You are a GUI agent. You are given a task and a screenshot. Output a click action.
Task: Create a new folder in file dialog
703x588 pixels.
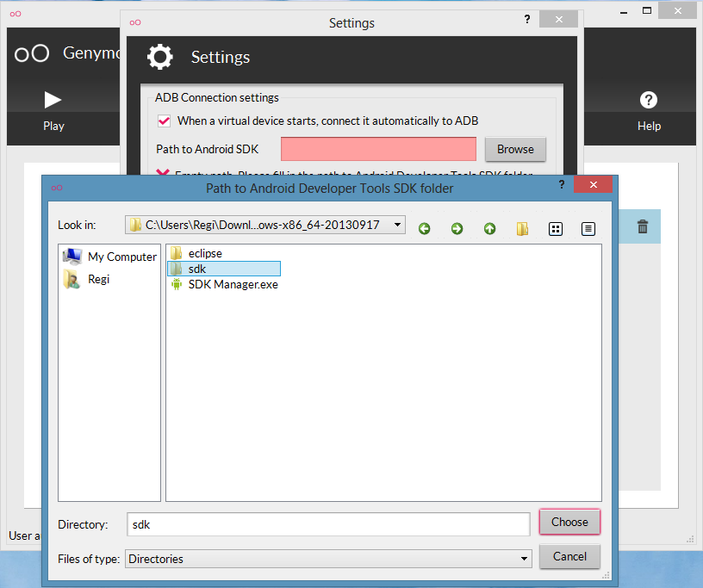522,229
